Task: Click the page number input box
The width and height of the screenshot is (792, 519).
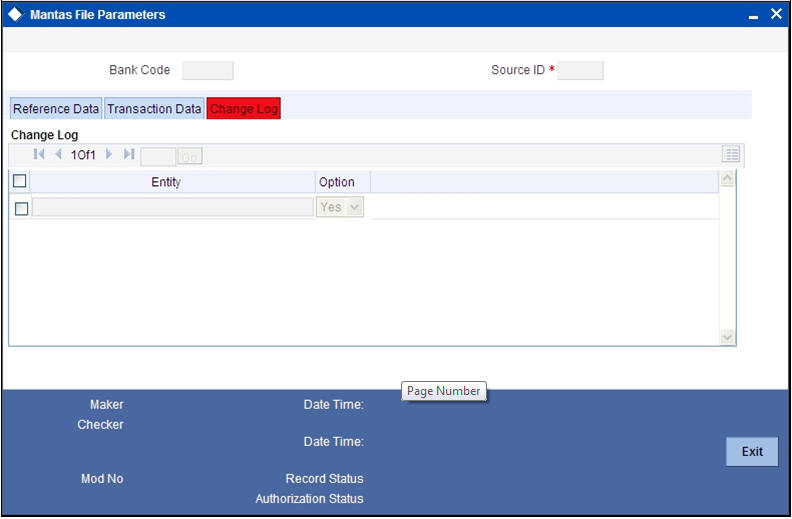Action: (x=158, y=157)
